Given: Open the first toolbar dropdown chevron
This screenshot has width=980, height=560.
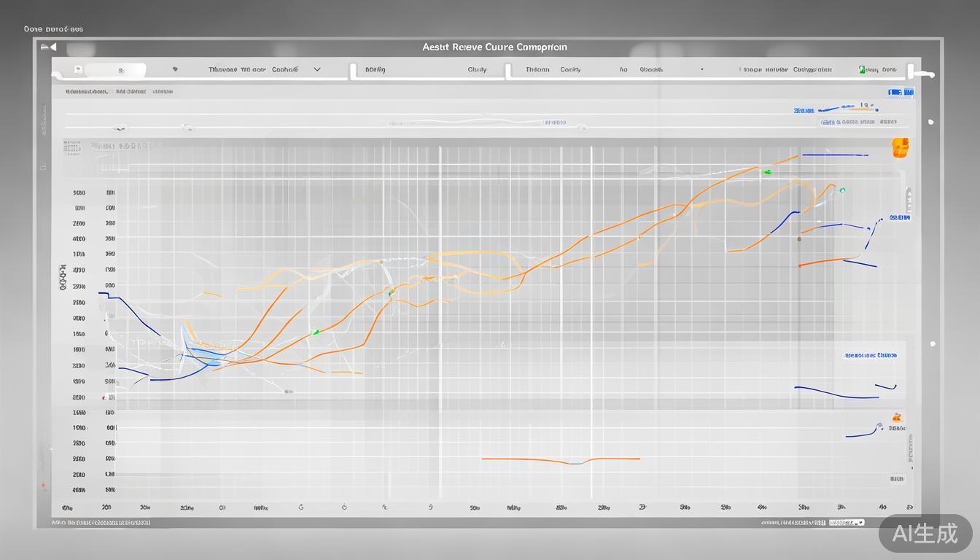Looking at the screenshot, I should pyautogui.click(x=316, y=70).
